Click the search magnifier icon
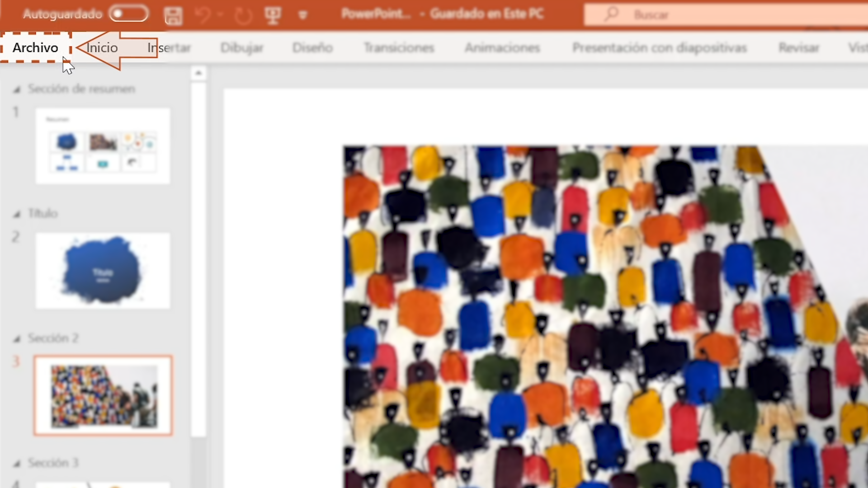 point(611,14)
